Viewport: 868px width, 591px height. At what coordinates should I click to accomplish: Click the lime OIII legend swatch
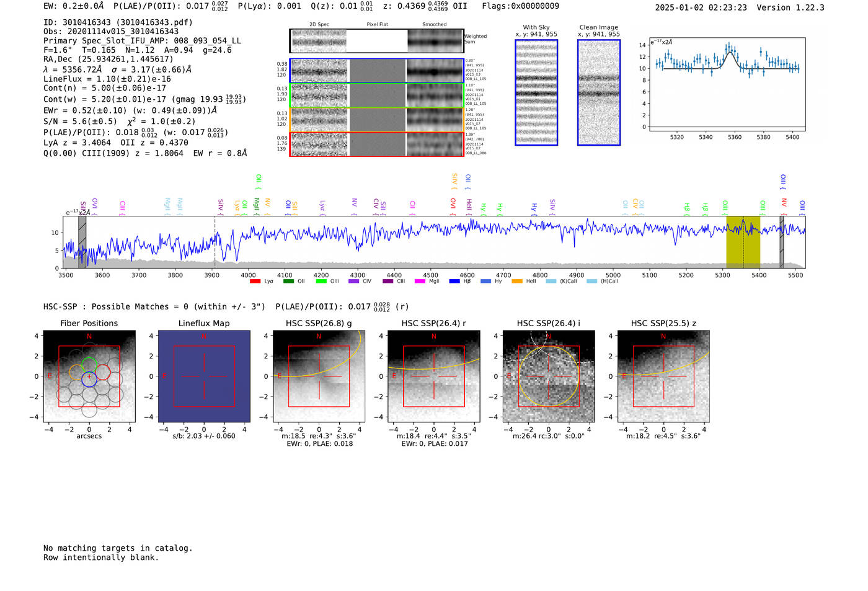point(321,281)
